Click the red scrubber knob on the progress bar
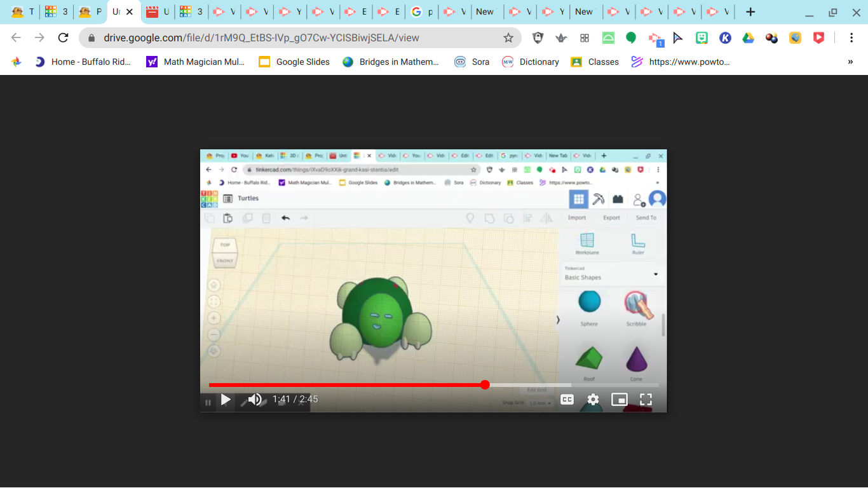The height and width of the screenshot is (488, 868). (485, 384)
